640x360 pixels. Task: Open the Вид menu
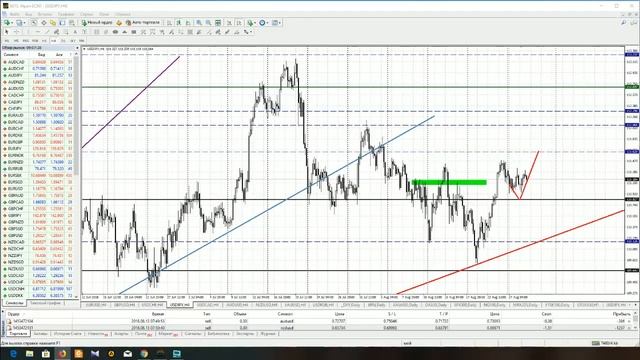pyautogui.click(x=29, y=14)
